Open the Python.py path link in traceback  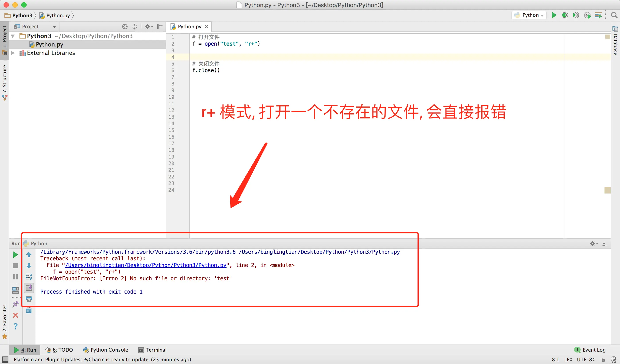tap(146, 265)
